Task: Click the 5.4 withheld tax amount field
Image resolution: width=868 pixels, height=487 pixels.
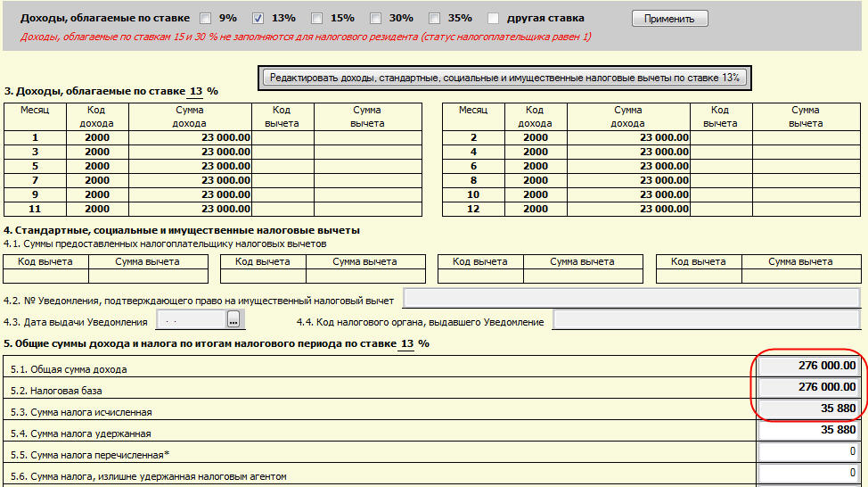Action: coord(808,431)
